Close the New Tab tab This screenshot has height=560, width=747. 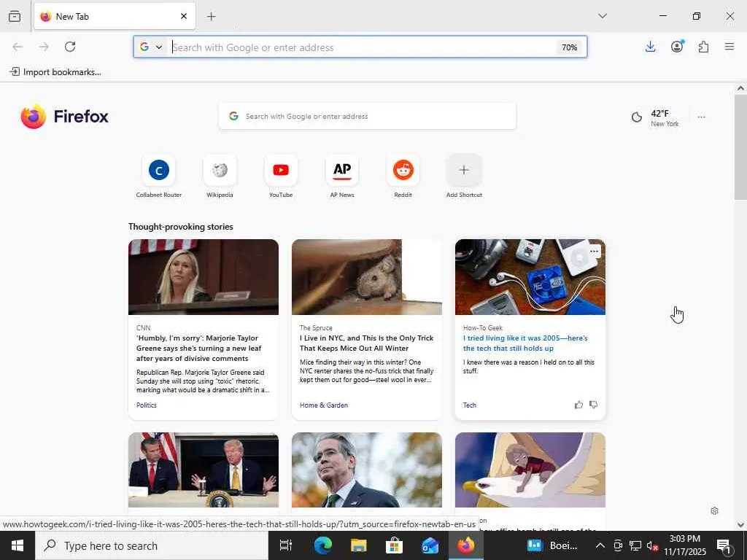tap(184, 16)
